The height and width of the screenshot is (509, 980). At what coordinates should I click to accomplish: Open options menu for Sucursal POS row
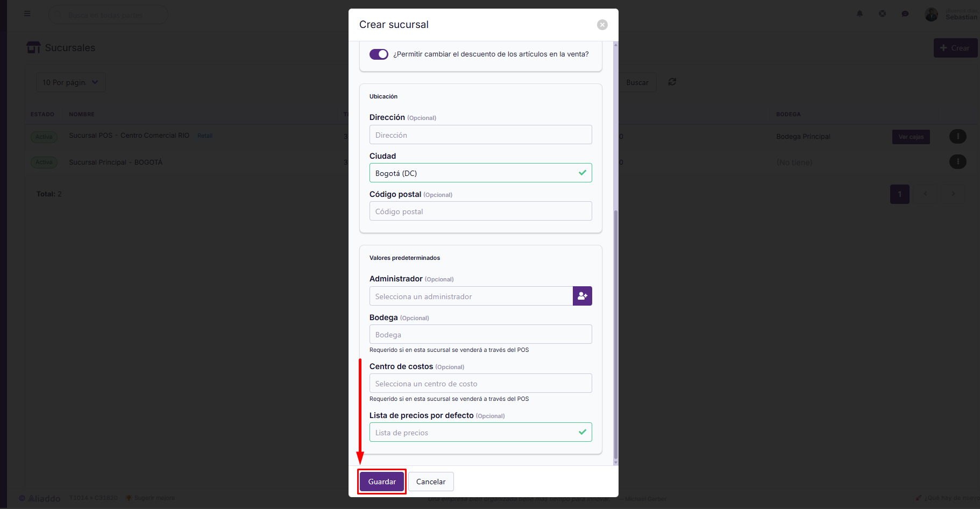coord(957,136)
